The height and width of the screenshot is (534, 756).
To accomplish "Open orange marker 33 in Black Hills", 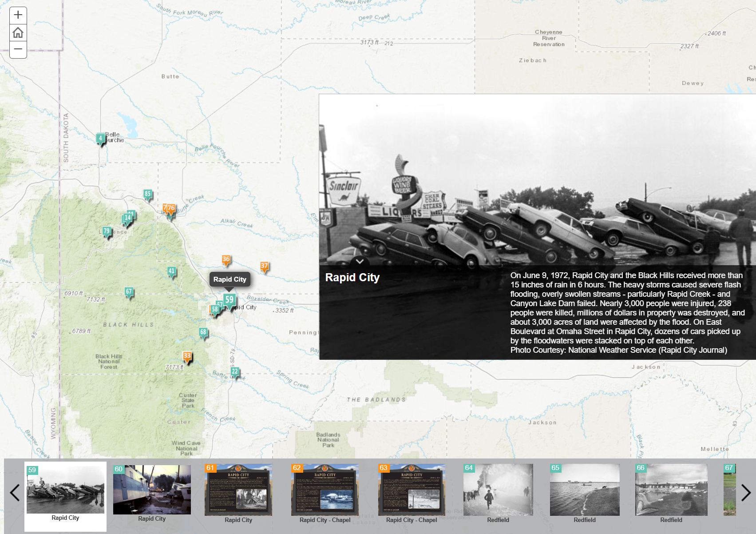I will click(187, 356).
